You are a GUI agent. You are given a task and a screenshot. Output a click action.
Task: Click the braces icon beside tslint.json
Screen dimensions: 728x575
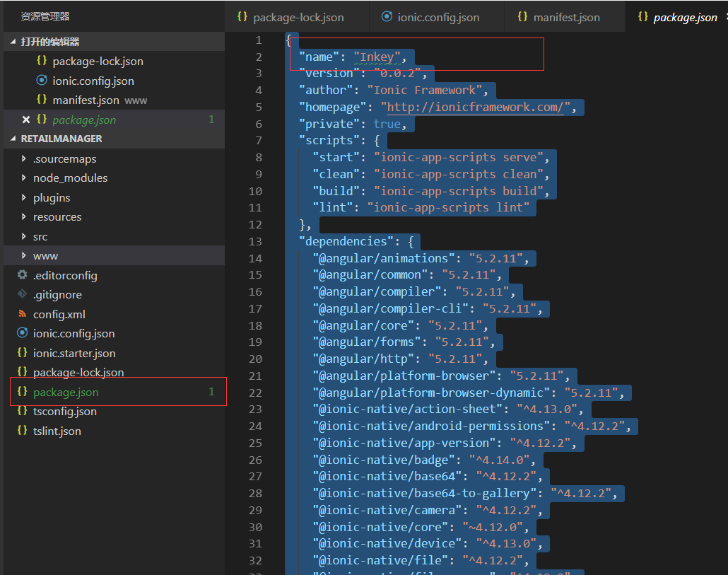(x=23, y=430)
